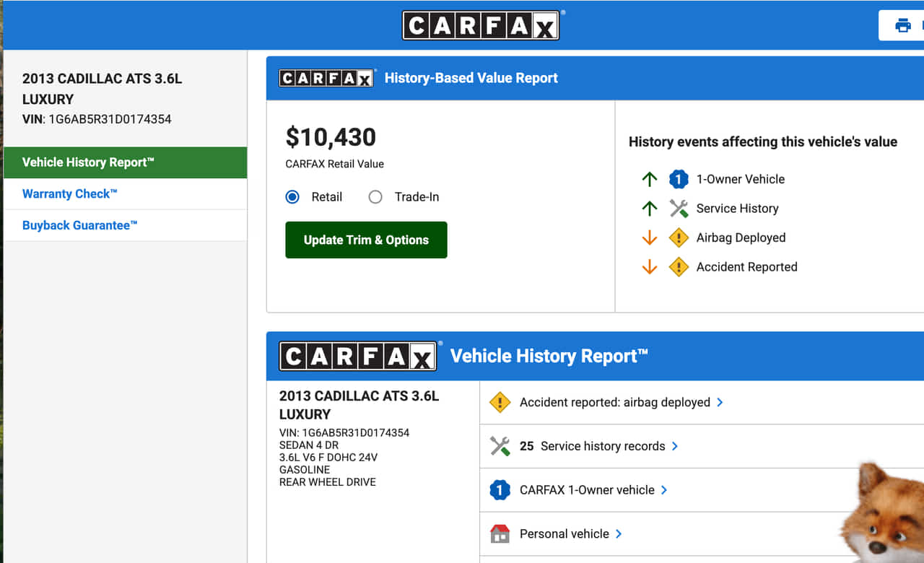924x563 pixels.
Task: Open the Warranty Check section
Action: point(69,193)
